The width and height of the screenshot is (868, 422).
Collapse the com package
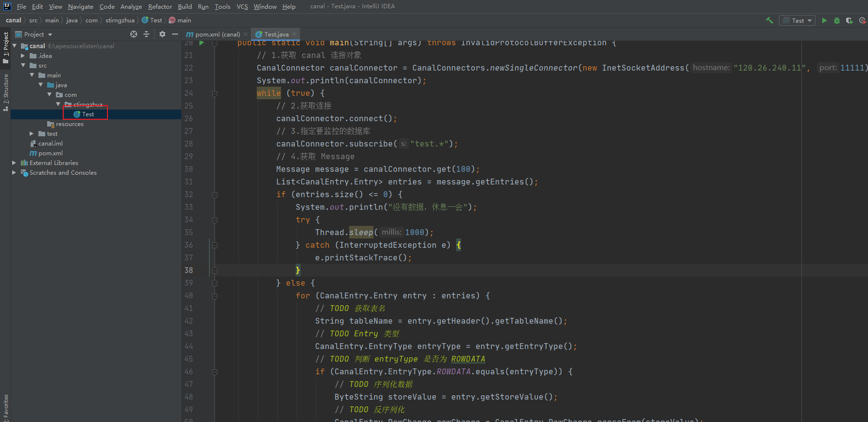click(x=49, y=94)
